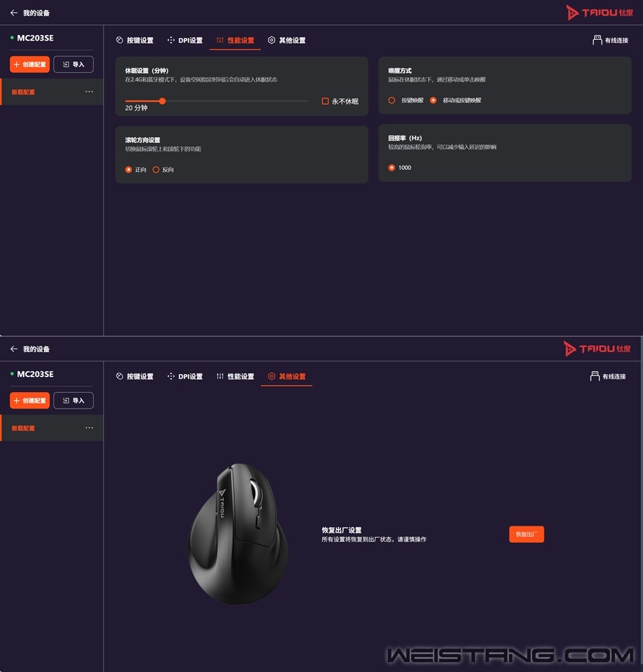This screenshot has width=643, height=672.
Task: Enable the 永不休眠 never-sleep checkbox
Action: click(325, 101)
